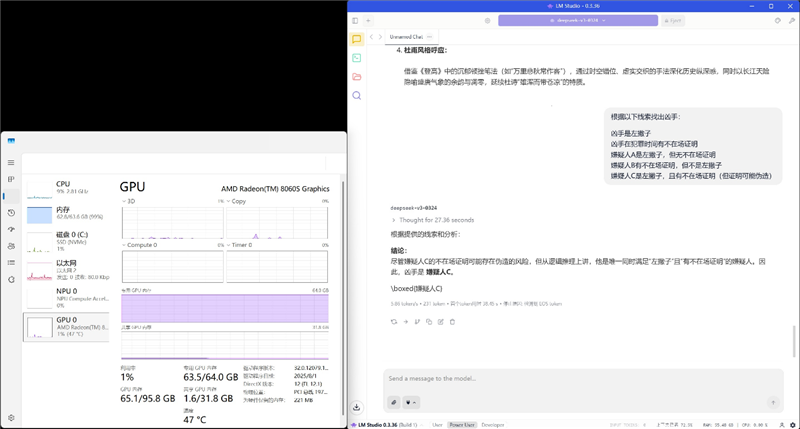Viewport: 800px width, 429px height.
Task: Open My Models folder icon in LM Studio sidebar
Action: 357,77
